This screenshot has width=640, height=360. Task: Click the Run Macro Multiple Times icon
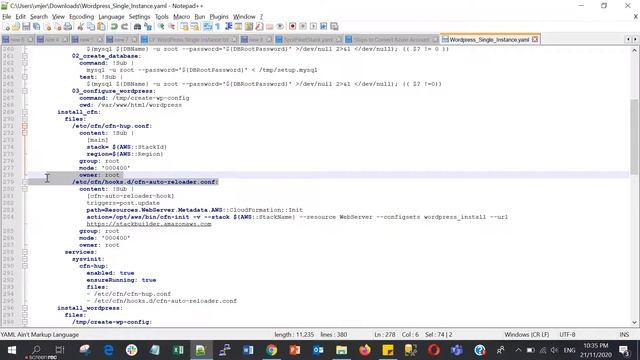(324, 27)
